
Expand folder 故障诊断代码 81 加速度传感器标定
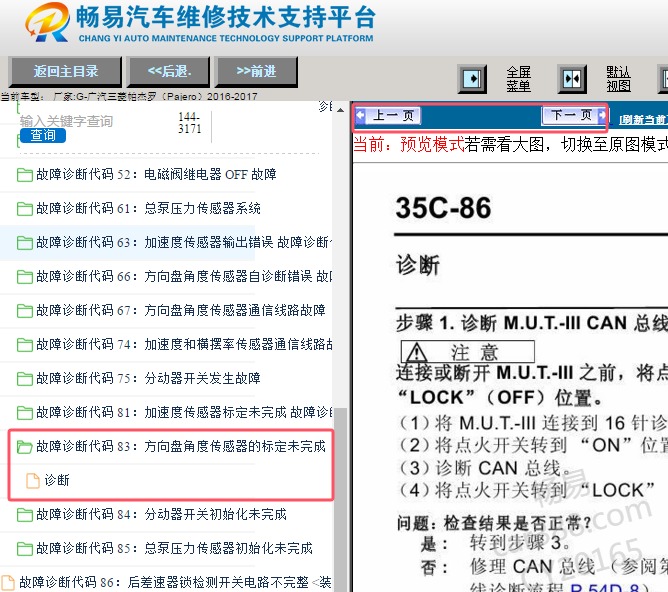click(x=175, y=413)
